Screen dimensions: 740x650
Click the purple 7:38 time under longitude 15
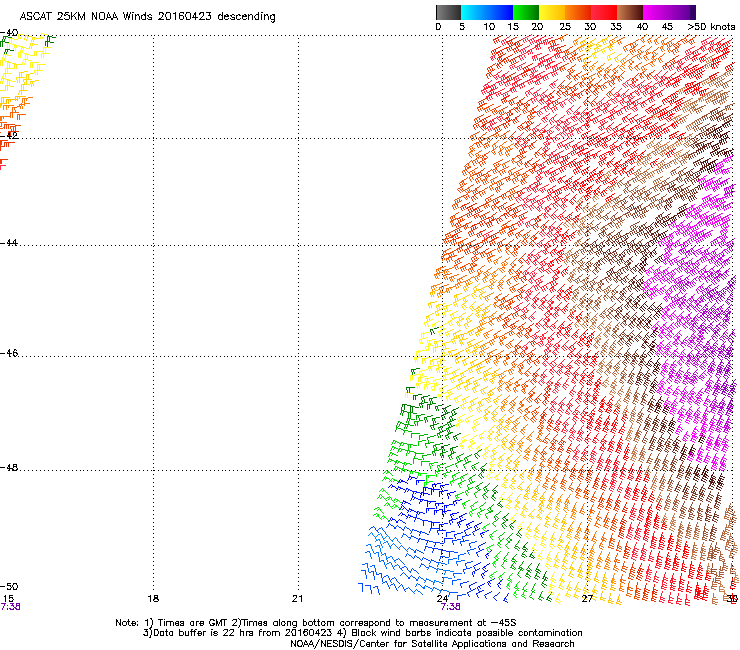tap(10, 607)
